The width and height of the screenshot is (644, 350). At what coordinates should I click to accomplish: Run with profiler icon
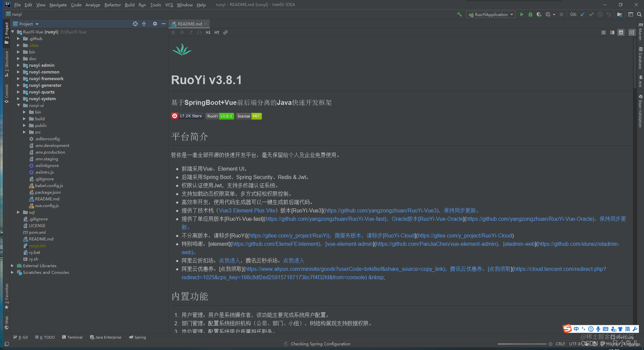tap(548, 14)
